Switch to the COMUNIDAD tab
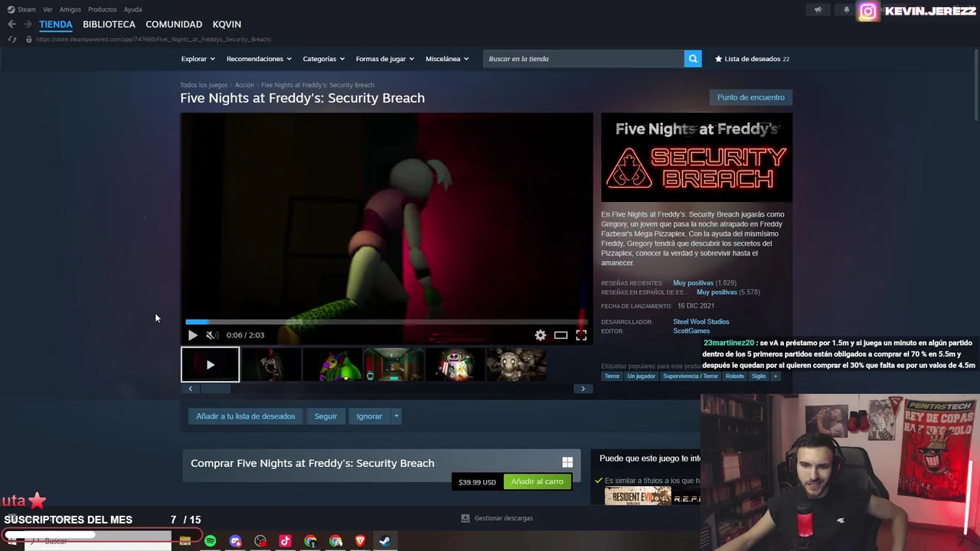This screenshot has height=551, width=980. (x=174, y=24)
